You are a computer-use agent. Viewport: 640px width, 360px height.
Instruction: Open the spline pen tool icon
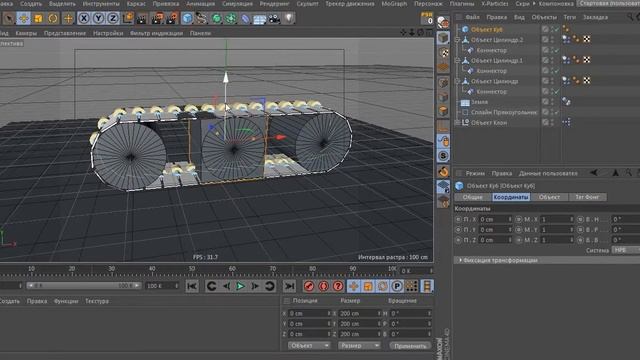coord(202,18)
